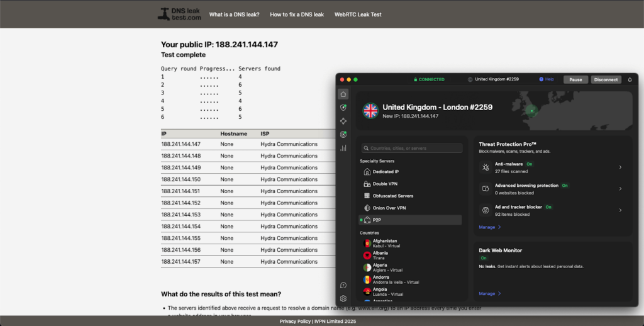
Task: Click the Help link in NordVPN title bar
Action: pos(550,79)
